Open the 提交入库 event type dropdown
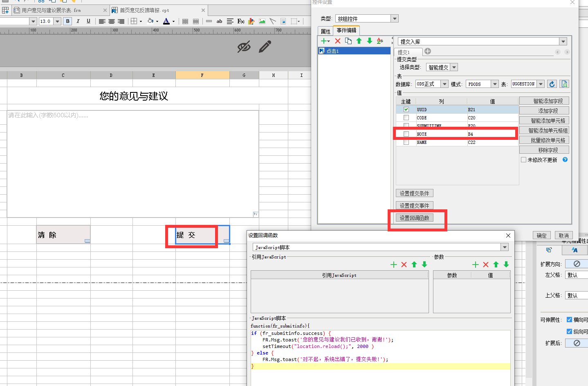This screenshot has width=588, height=386. 563,41
